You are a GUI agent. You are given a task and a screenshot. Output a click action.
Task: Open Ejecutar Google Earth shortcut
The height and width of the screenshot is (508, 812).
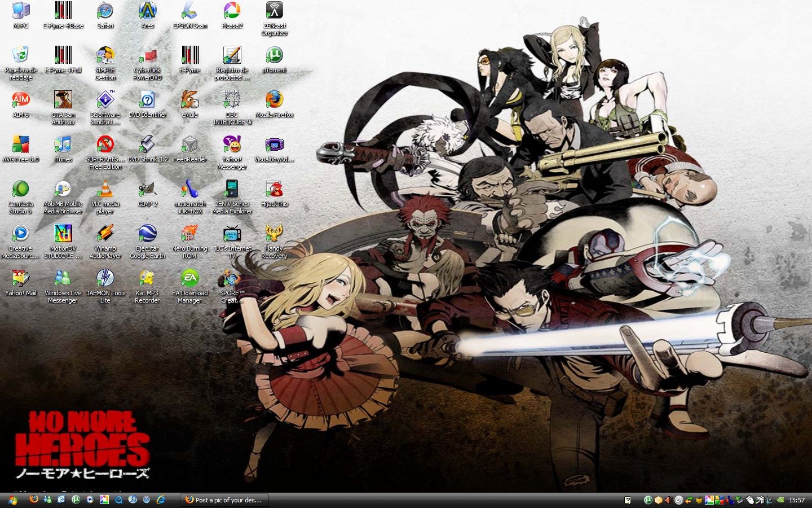point(148,242)
